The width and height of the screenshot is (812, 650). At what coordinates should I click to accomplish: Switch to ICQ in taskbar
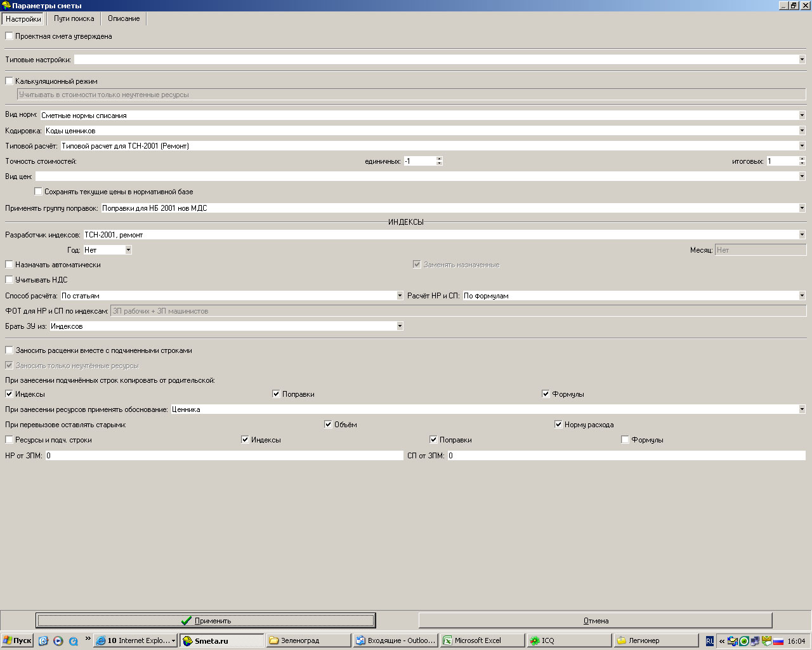coord(570,640)
